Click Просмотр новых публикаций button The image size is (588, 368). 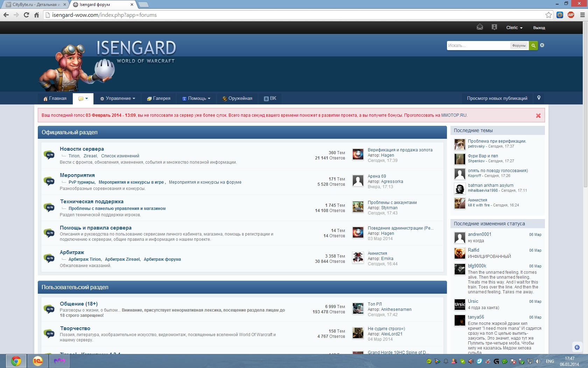[x=497, y=98]
